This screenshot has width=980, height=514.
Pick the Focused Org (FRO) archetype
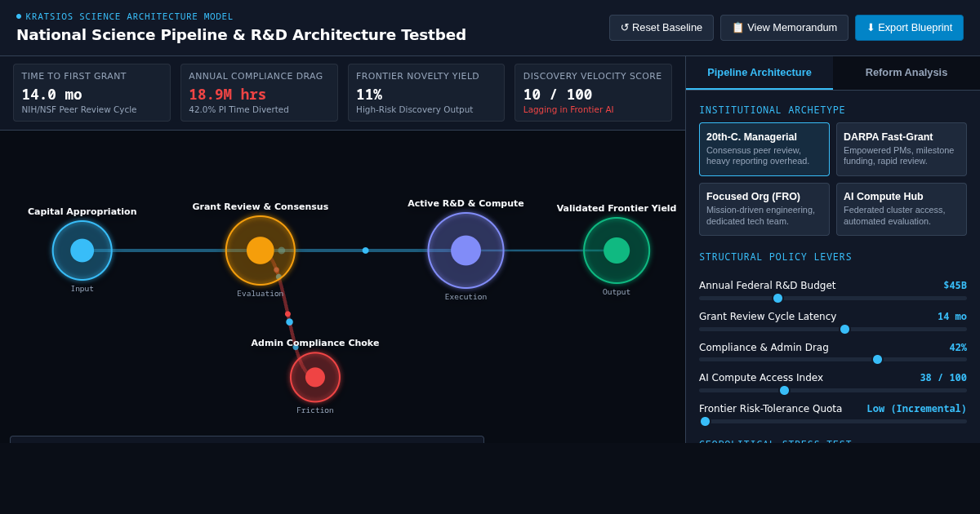[764, 209]
